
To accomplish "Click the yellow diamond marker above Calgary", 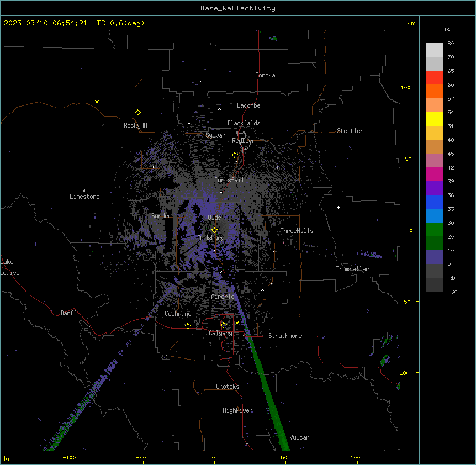I will (224, 325).
